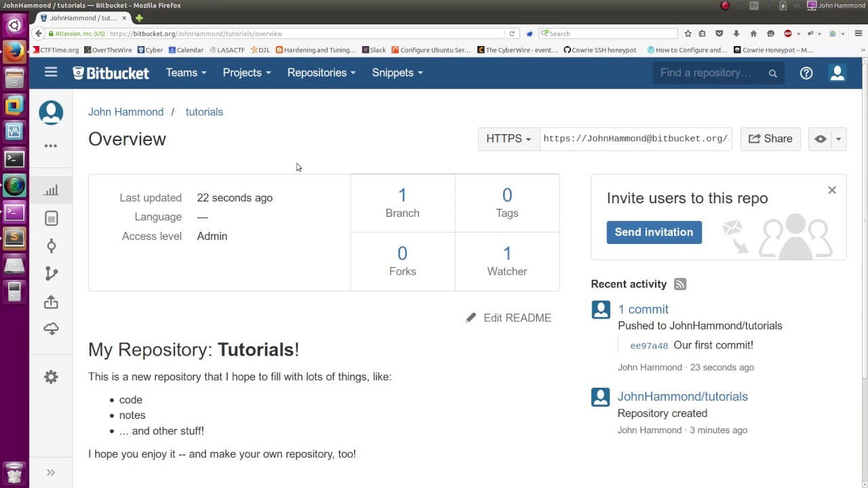Viewport: 868px width, 488px height.
Task: Open Branches icon in sidebar
Action: (51, 273)
